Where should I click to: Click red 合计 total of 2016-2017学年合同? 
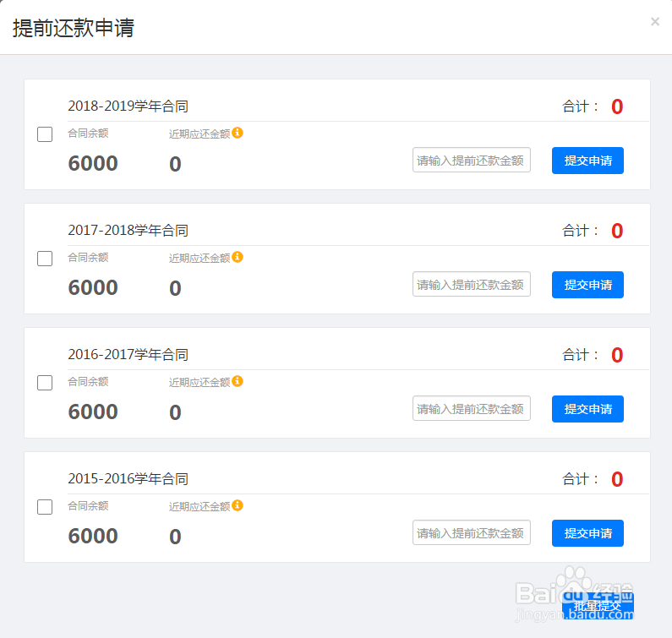(x=617, y=355)
